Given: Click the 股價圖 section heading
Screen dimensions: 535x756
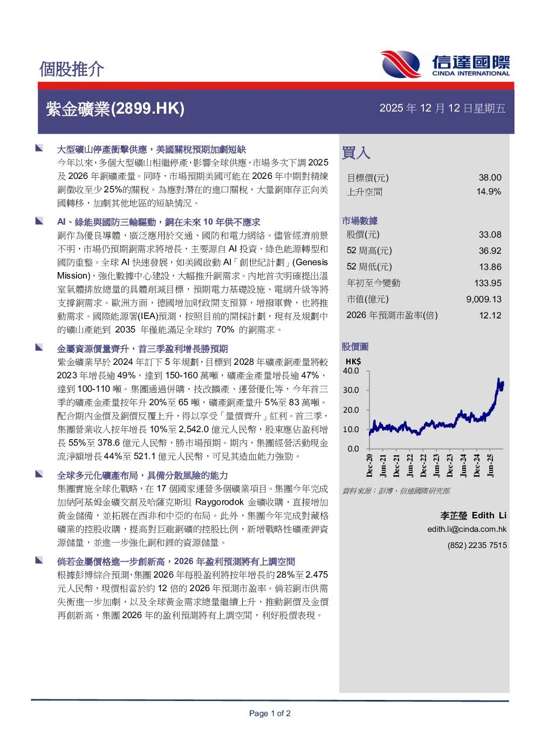Looking at the screenshot, I should pyautogui.click(x=355, y=347).
